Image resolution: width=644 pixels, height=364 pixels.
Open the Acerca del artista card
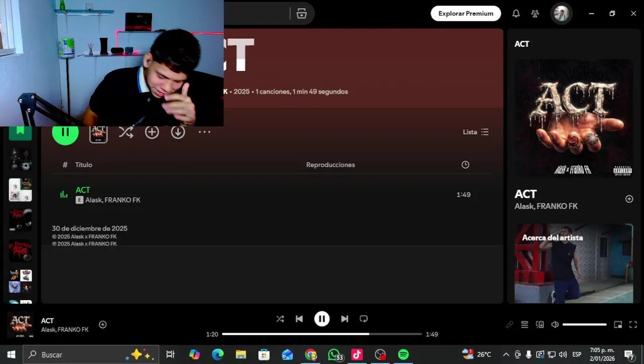pyautogui.click(x=574, y=263)
